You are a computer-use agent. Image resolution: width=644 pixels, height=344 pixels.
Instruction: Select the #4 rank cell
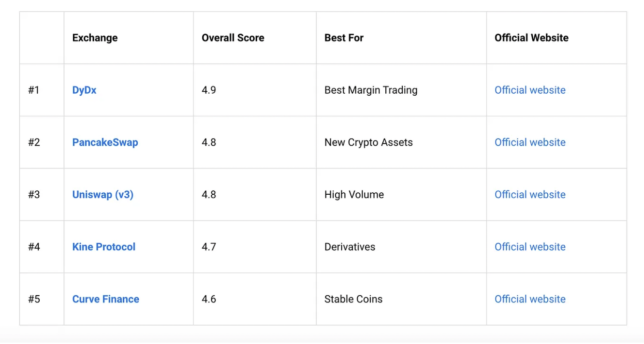pos(34,247)
